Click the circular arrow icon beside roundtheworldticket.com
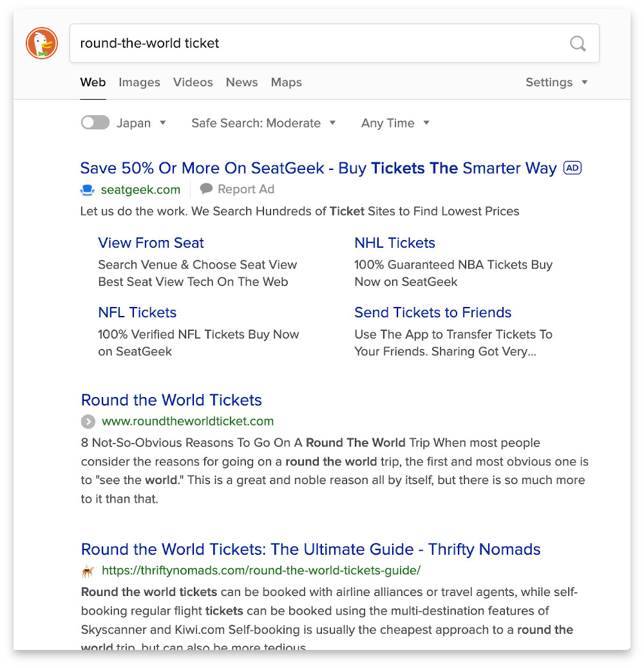This screenshot has width=644, height=668. tap(88, 422)
